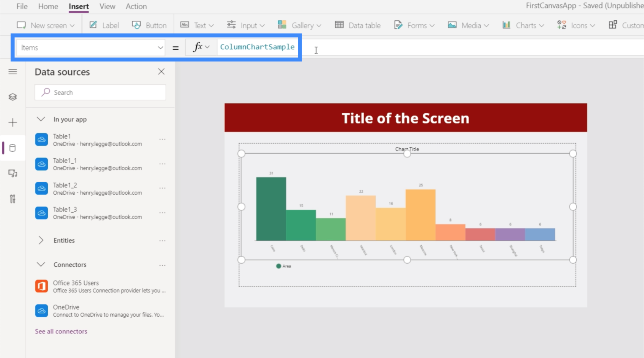The height and width of the screenshot is (358, 644).
Task: Click the Gallery toolbar icon
Action: point(282,25)
